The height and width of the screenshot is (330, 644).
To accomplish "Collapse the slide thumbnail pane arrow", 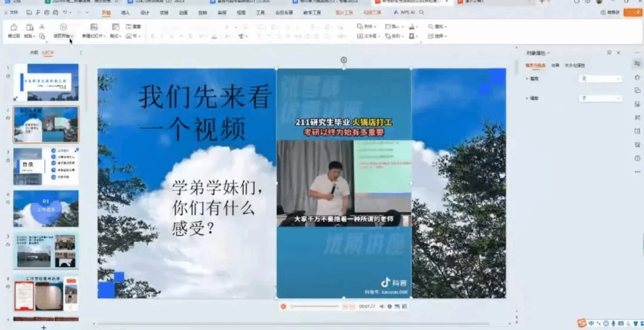I will tap(81, 53).
